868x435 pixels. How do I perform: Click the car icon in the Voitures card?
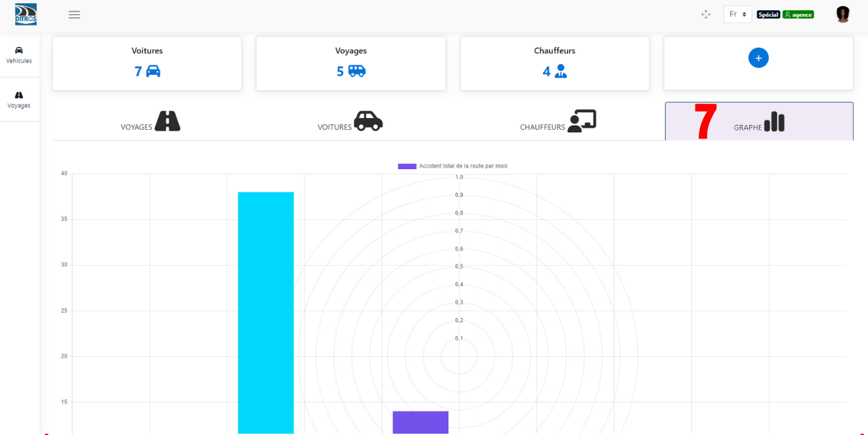point(153,71)
